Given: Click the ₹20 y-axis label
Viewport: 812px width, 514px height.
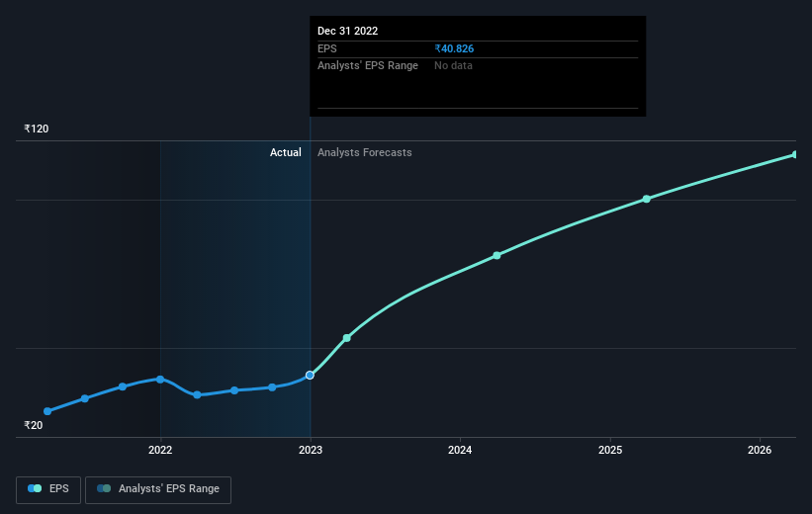Looking at the screenshot, I should click(34, 425).
